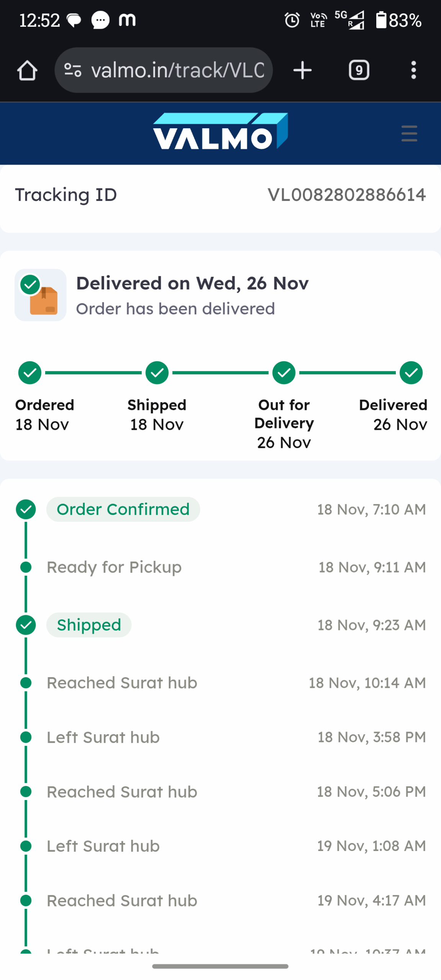This screenshot has width=441, height=980.
Task: Open site info icon in address bar
Action: coord(73,70)
